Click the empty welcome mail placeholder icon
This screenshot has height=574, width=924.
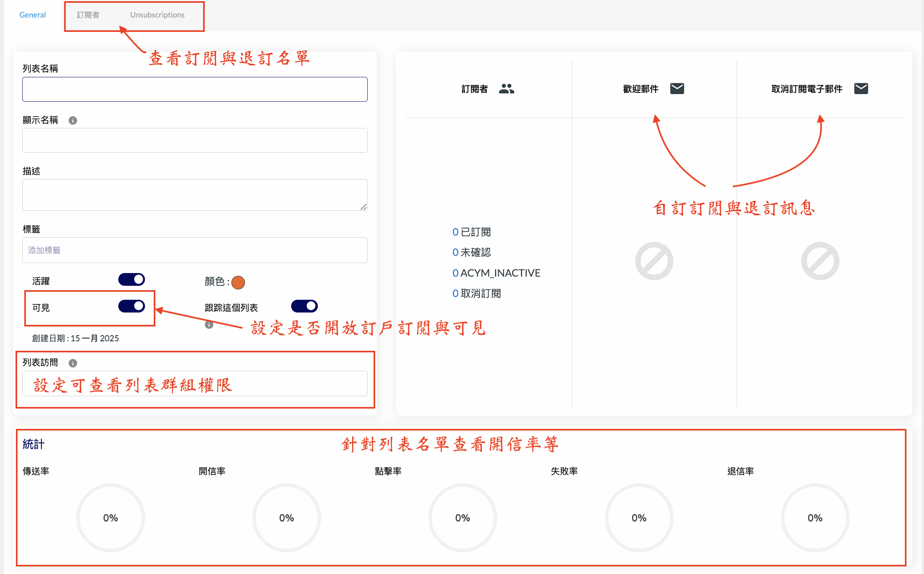pyautogui.click(x=654, y=261)
